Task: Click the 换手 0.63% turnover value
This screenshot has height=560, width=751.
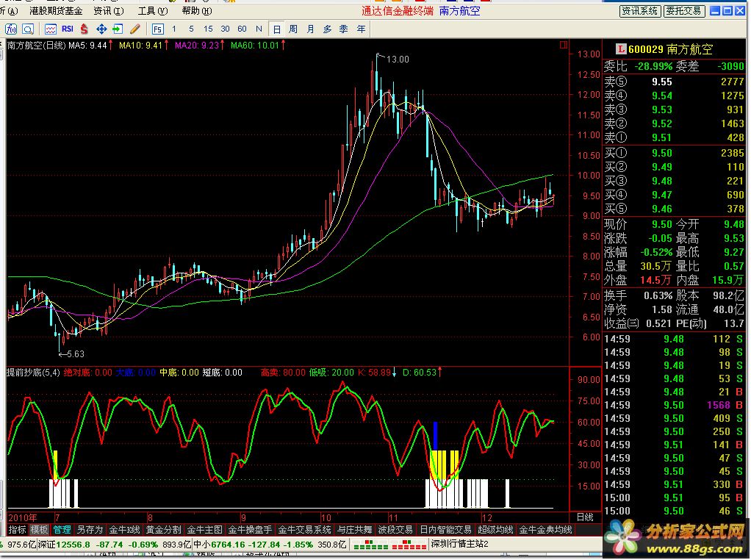Action: coord(658,296)
